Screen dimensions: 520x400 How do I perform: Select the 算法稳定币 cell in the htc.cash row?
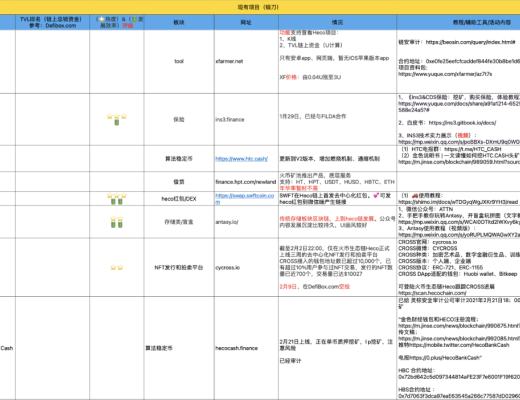click(x=179, y=159)
